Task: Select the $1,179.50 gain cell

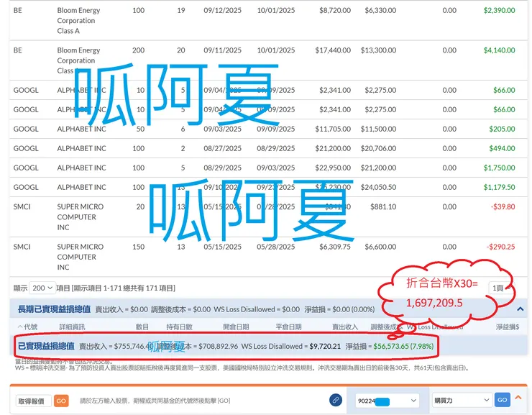Action: (x=499, y=187)
